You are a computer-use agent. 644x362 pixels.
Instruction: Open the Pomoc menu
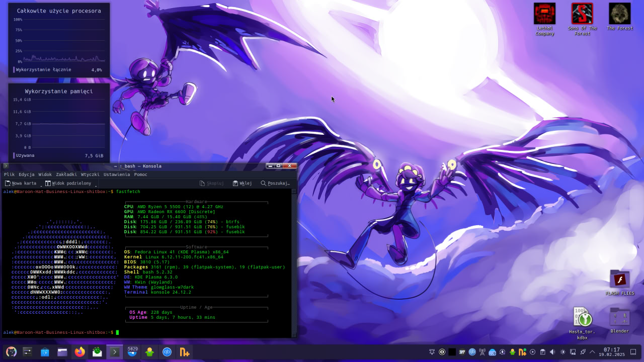coord(140,174)
